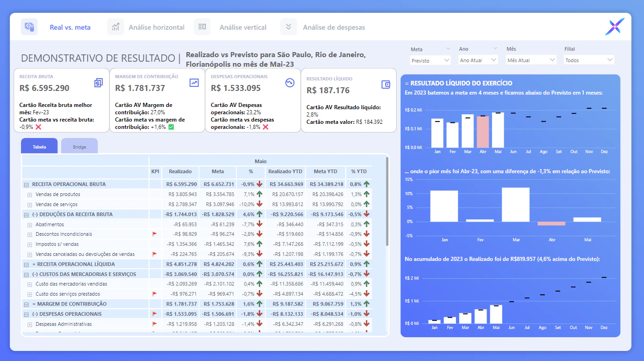Click the % YTD column header
The height and width of the screenshot is (361, 644).
[359, 171]
